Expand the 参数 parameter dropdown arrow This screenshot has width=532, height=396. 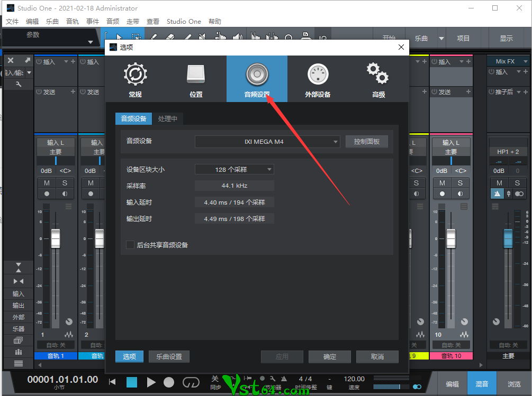tap(90, 42)
